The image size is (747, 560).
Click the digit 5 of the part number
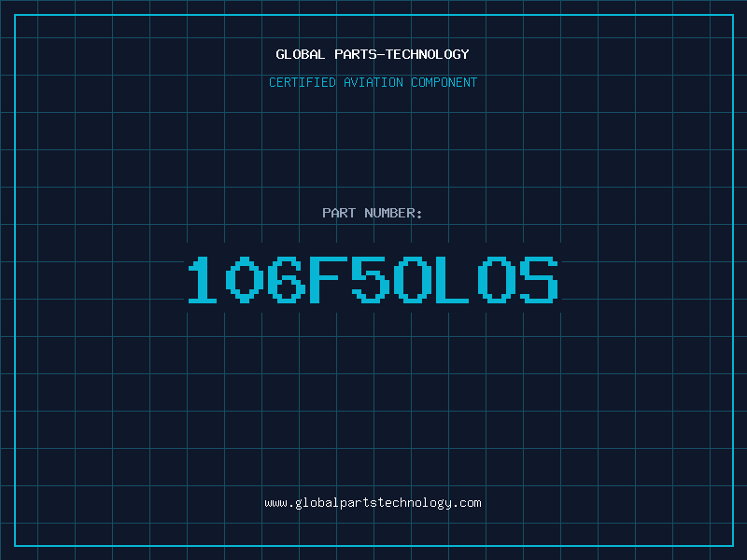(x=370, y=279)
